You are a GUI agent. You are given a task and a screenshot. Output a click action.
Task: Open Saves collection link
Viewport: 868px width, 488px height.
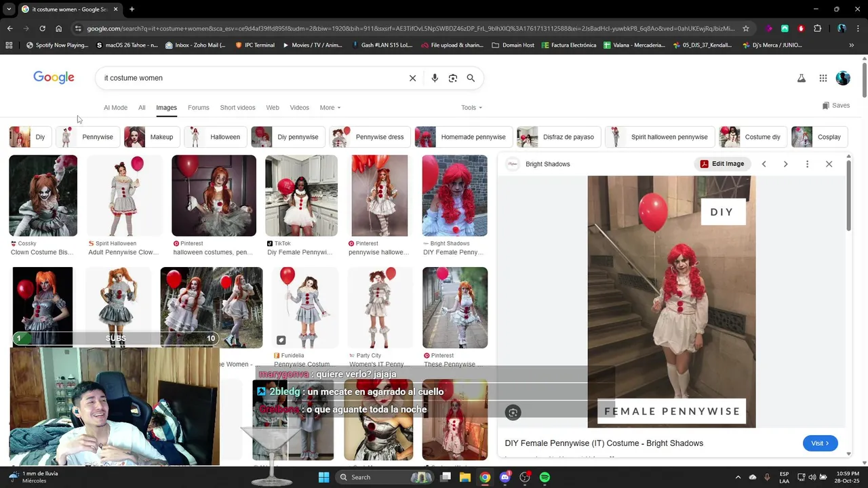(835, 106)
